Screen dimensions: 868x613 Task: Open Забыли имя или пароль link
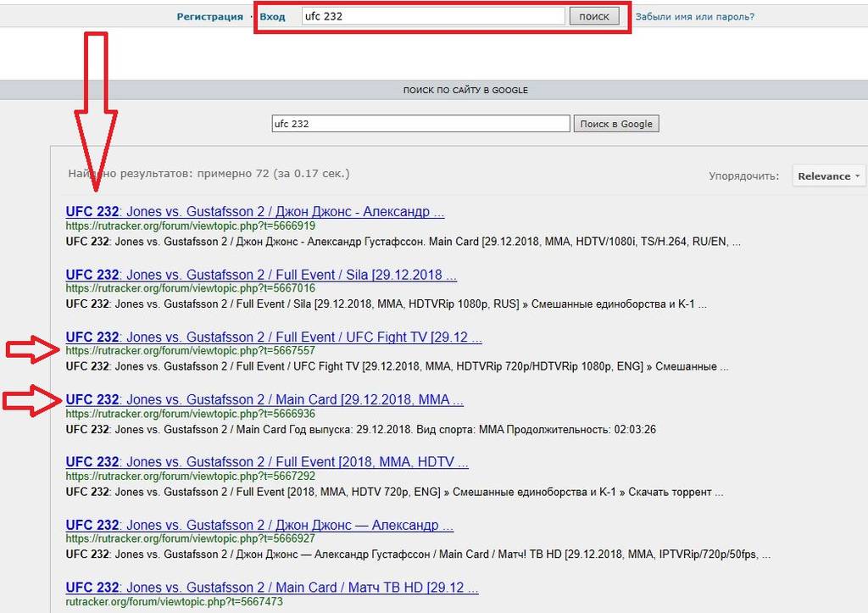point(695,17)
